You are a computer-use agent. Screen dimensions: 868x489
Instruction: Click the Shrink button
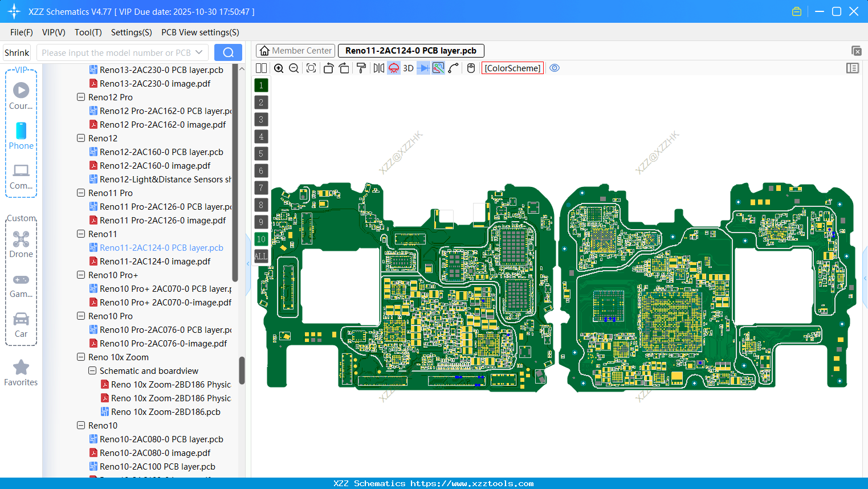(x=17, y=52)
